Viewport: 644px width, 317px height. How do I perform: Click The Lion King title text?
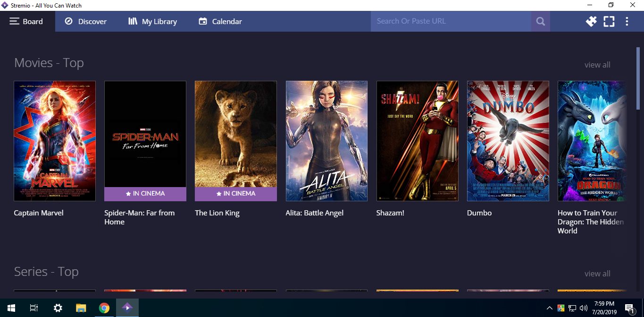(217, 213)
